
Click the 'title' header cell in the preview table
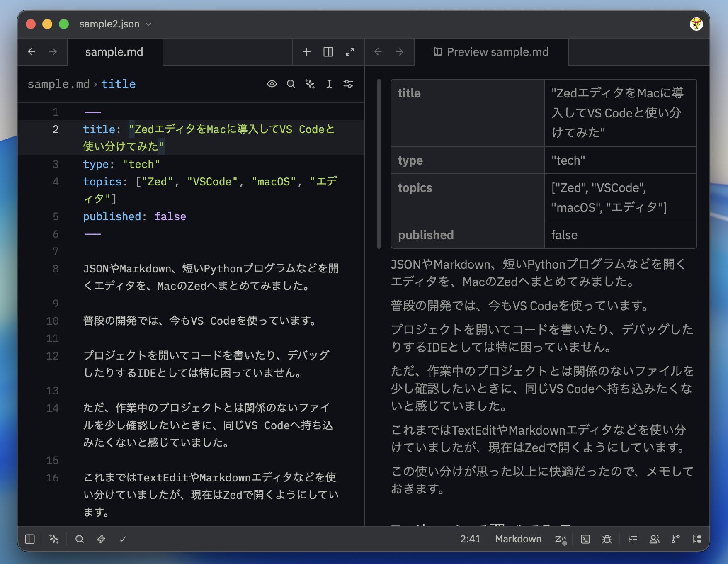pyautogui.click(x=468, y=113)
